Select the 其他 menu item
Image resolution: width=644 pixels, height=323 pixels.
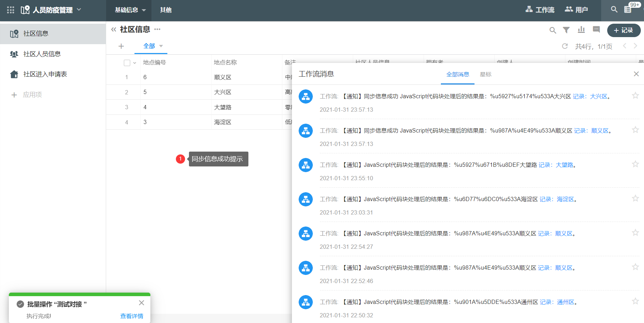[166, 10]
